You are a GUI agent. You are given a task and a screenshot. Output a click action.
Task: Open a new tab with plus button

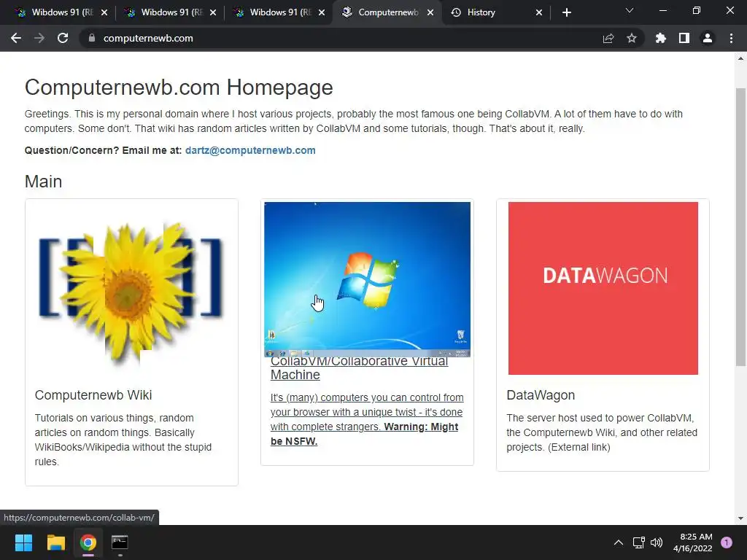click(x=566, y=12)
